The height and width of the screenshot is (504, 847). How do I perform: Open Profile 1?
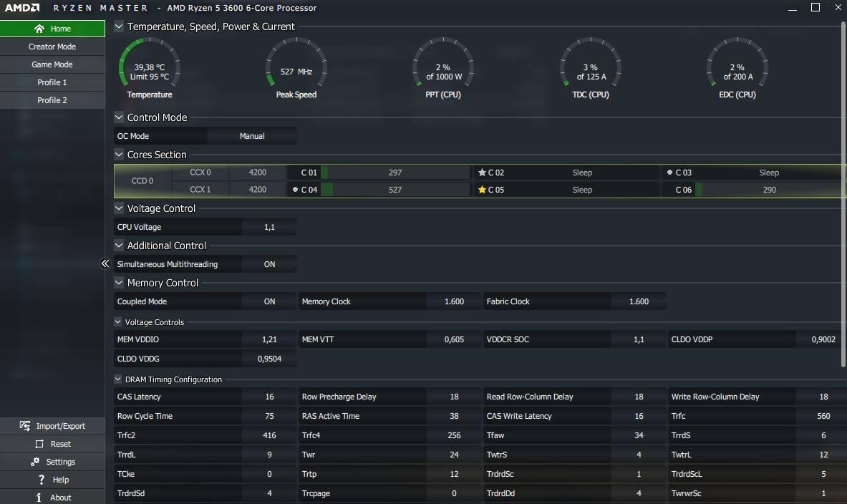point(52,82)
